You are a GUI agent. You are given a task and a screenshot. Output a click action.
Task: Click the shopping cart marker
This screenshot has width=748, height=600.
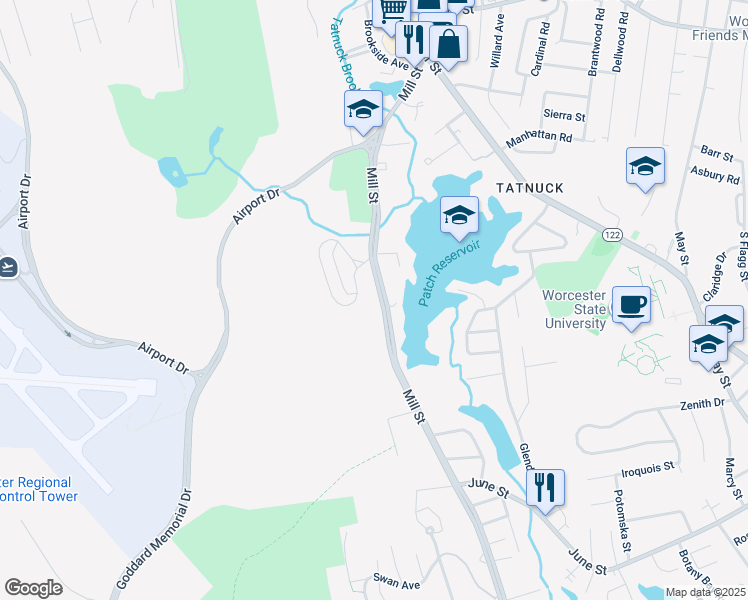pos(391,14)
